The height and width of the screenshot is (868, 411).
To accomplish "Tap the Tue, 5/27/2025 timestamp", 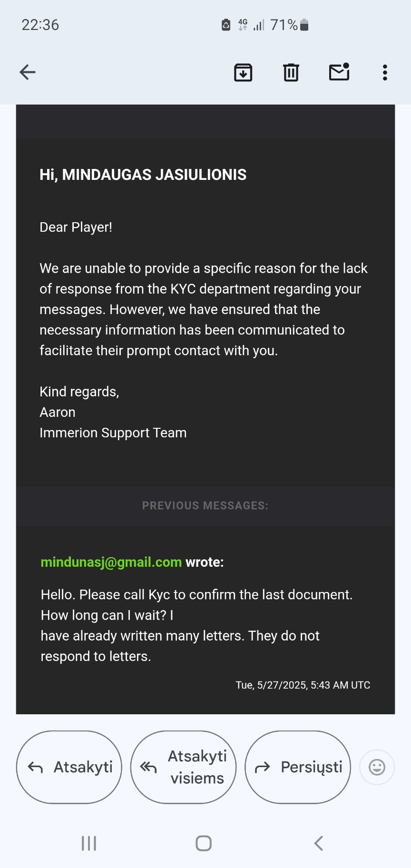I will (x=303, y=685).
